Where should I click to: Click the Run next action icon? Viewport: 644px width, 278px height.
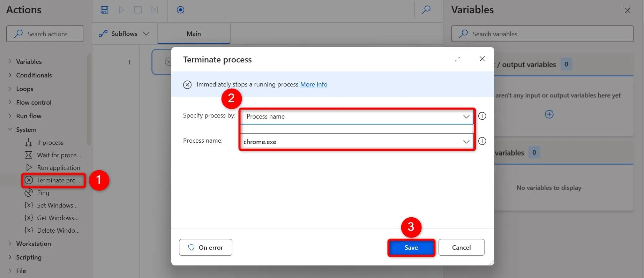tap(155, 10)
